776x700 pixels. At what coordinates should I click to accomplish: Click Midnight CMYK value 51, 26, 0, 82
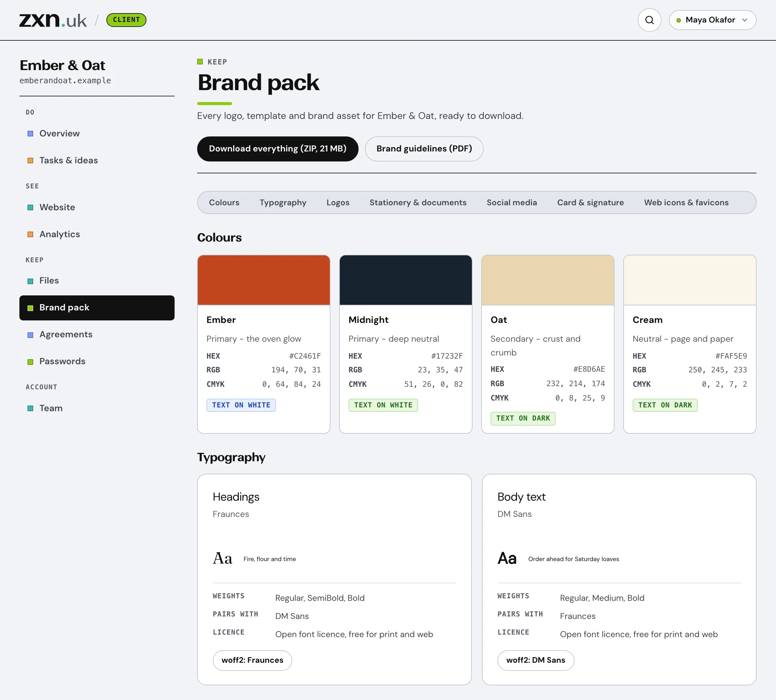(433, 384)
